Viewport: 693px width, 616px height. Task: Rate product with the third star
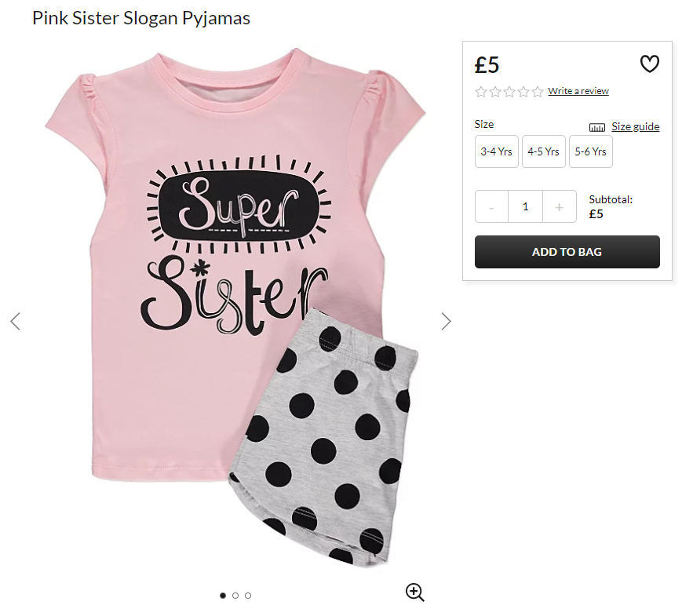pyautogui.click(x=509, y=92)
